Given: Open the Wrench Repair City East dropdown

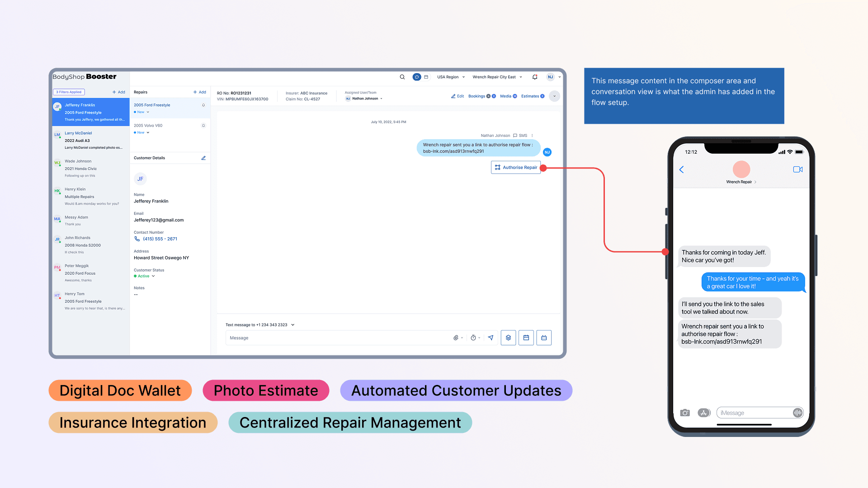Looking at the screenshot, I should [497, 77].
